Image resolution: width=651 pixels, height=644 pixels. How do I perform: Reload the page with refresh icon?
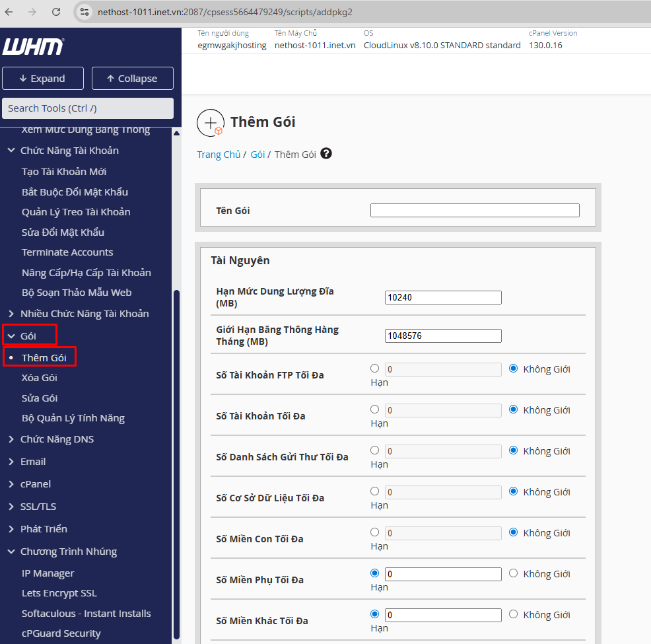click(56, 12)
